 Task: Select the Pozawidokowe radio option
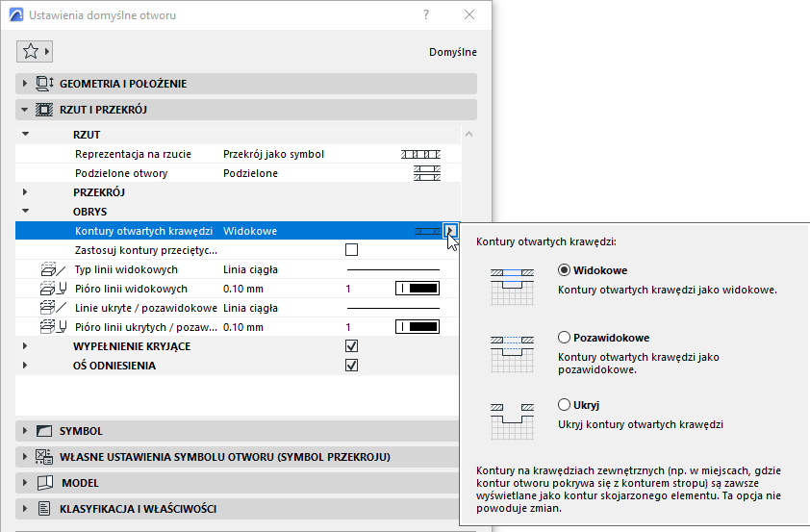(x=564, y=338)
